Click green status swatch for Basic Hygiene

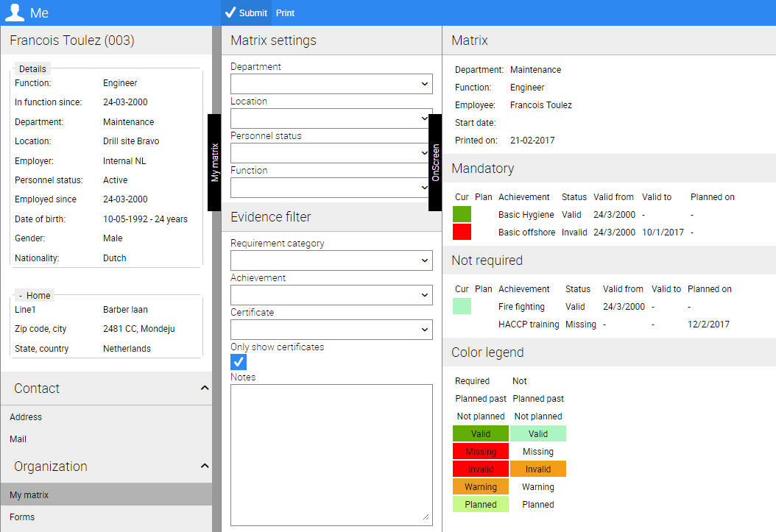click(462, 215)
